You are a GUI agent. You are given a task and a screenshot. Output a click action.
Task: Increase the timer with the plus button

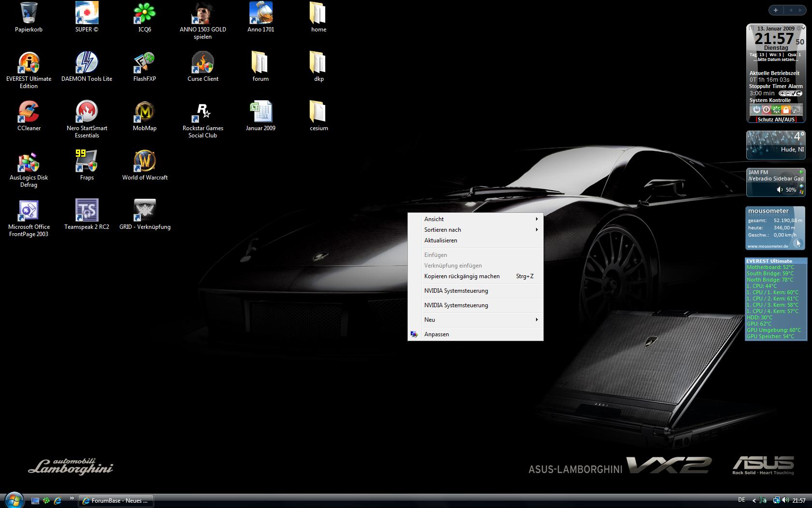[782, 93]
